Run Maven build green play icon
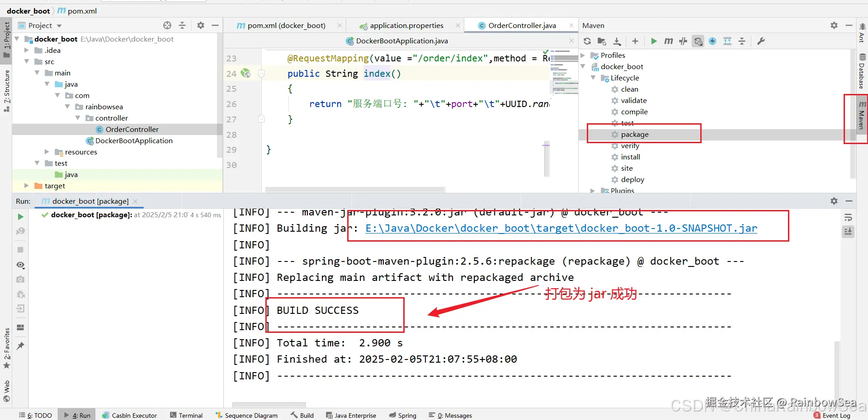The image size is (868, 420). (x=654, y=41)
